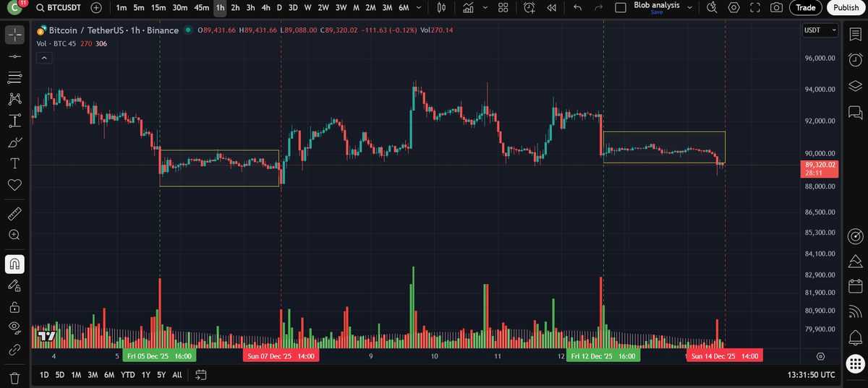This screenshot has width=868, height=388.
Task: Open the chart patterns tool
Action: [14, 98]
